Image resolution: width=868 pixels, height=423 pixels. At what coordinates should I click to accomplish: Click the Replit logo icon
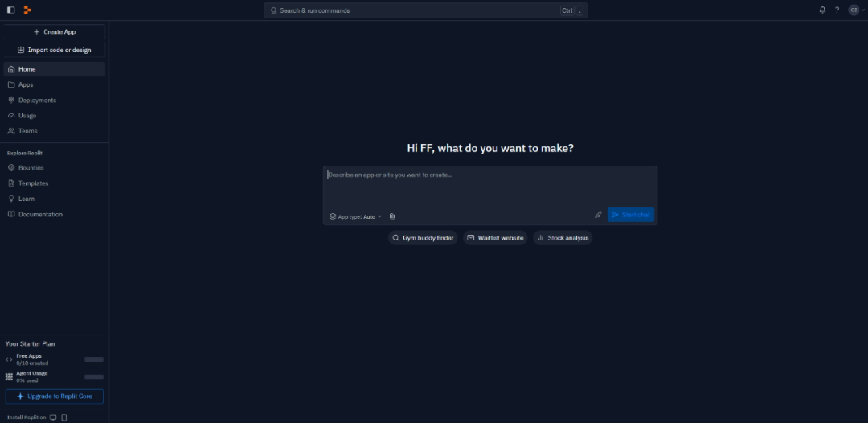point(27,10)
